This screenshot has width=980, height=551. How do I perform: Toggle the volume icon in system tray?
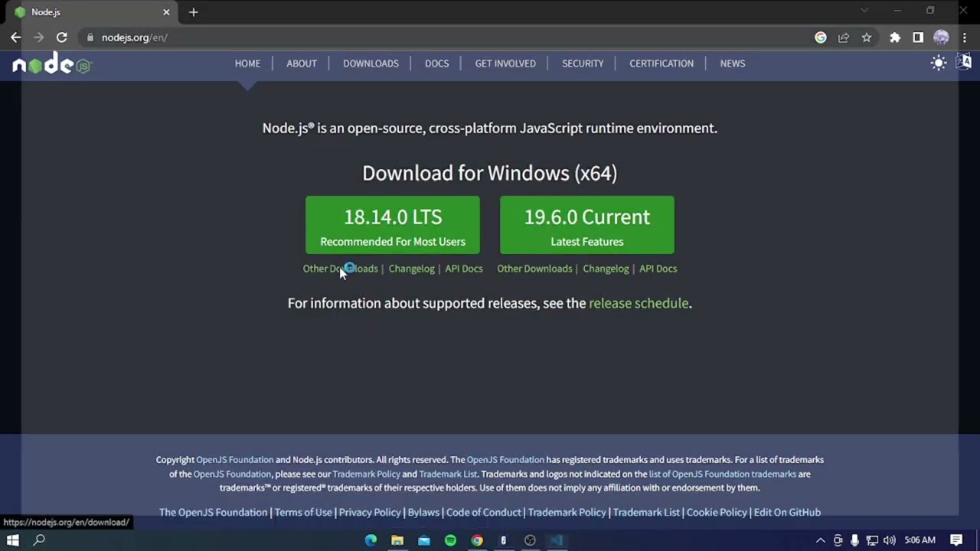click(x=889, y=540)
